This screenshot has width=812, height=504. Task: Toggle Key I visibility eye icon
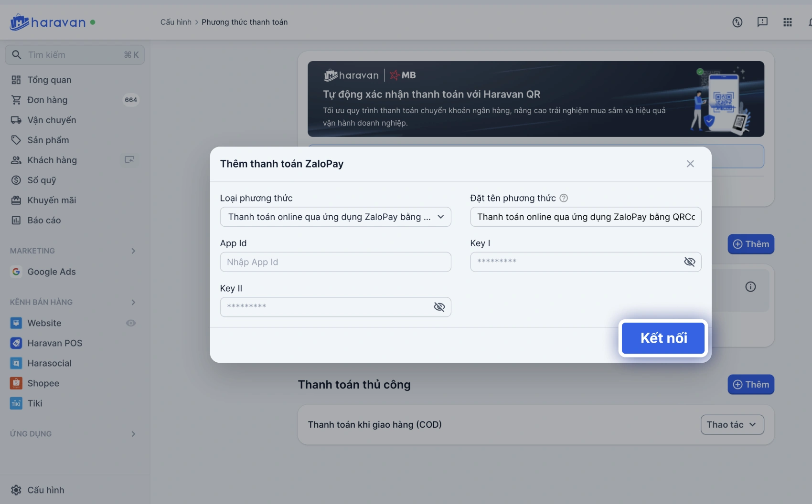pyautogui.click(x=689, y=262)
